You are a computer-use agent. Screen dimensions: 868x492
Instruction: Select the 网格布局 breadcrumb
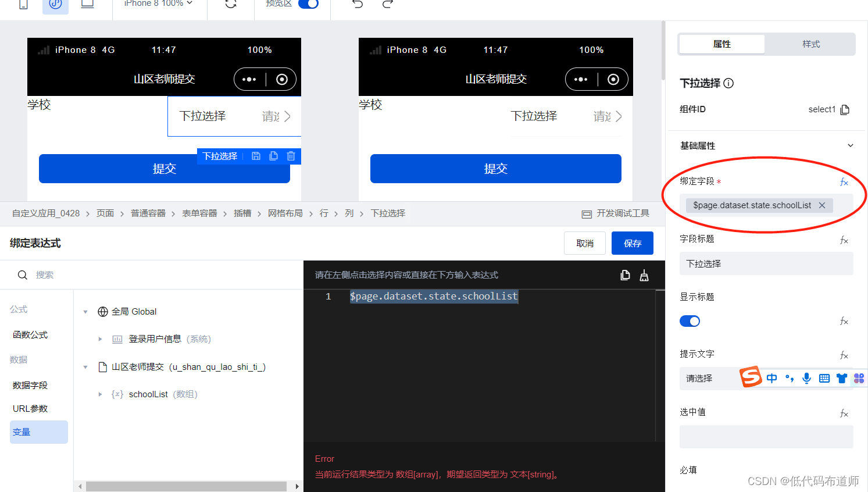(285, 213)
